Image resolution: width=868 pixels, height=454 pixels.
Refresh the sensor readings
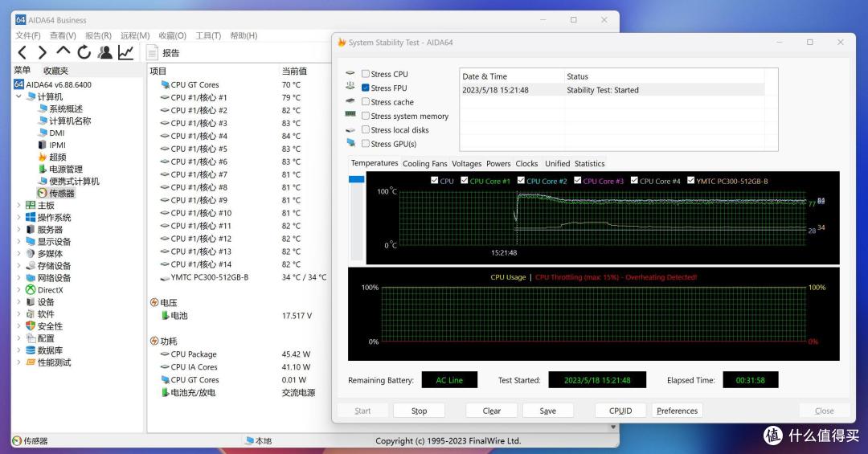(84, 52)
